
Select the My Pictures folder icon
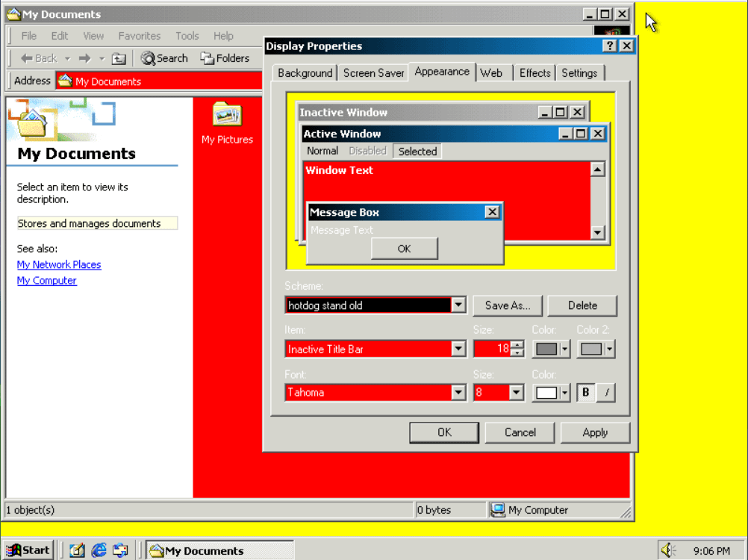click(227, 114)
